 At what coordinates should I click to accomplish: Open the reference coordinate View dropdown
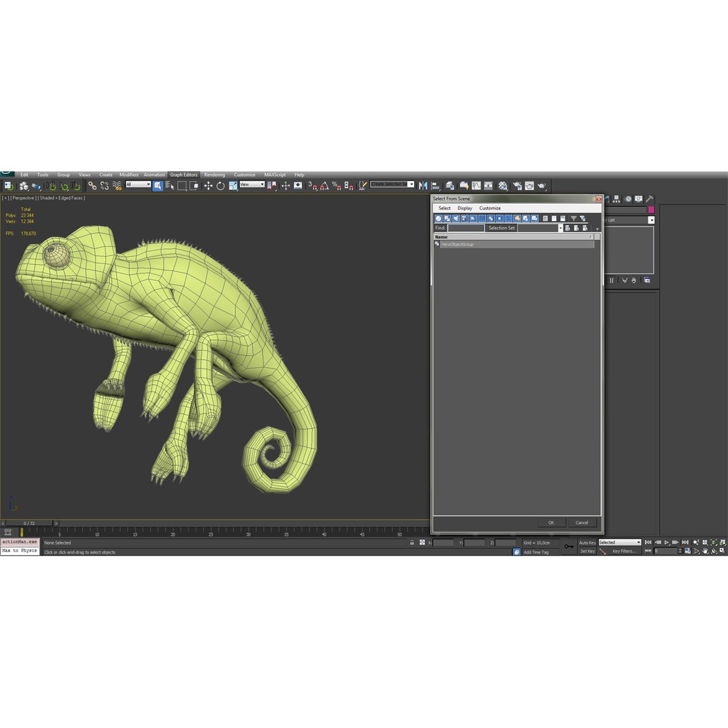point(252,185)
